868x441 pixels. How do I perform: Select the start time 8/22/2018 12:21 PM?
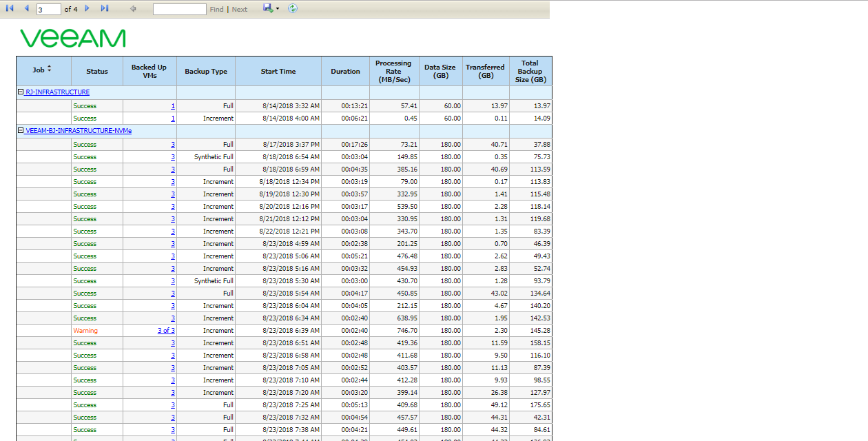click(x=289, y=232)
